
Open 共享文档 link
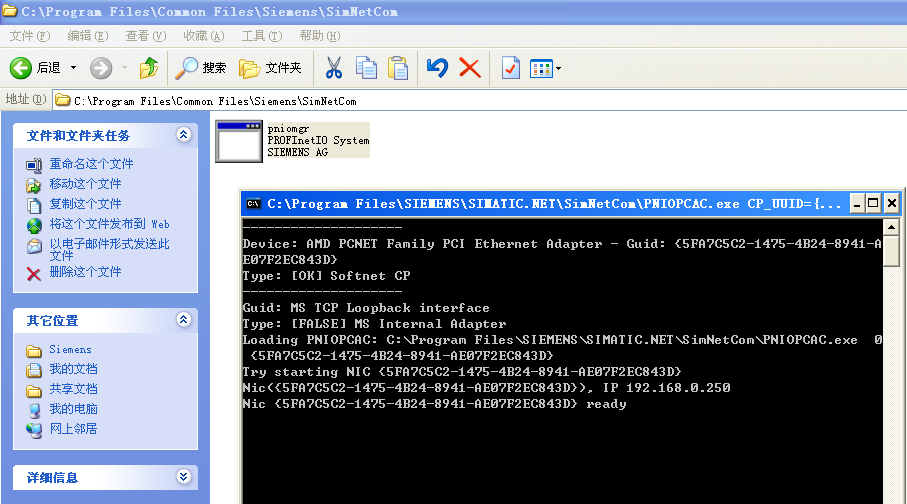click(73, 389)
